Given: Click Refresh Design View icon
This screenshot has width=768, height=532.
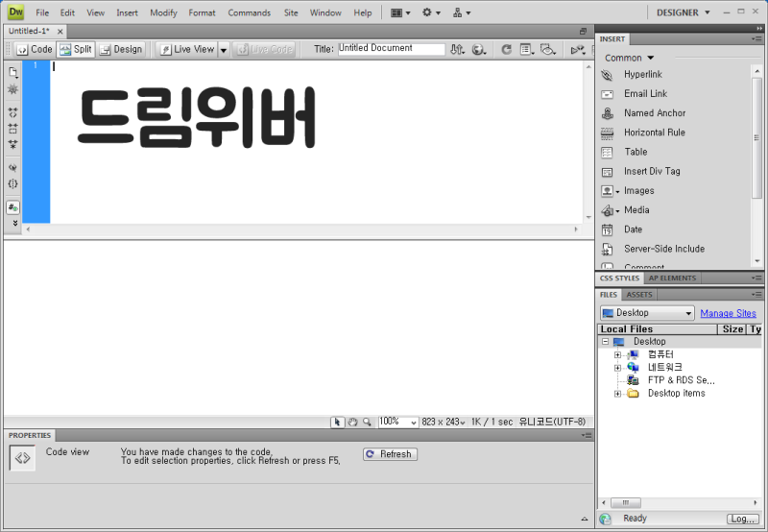Looking at the screenshot, I should point(507,50).
